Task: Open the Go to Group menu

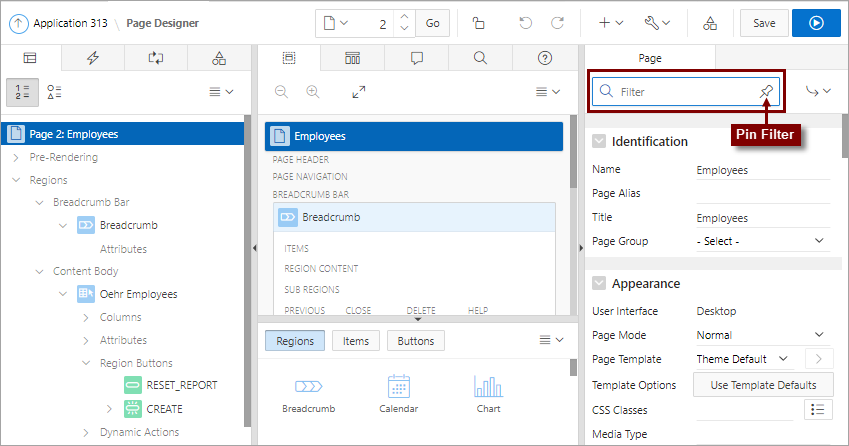Action: click(x=818, y=91)
